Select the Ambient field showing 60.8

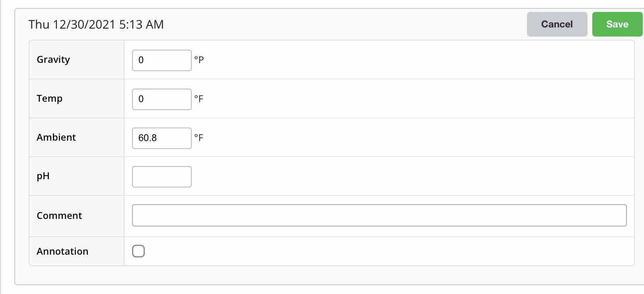point(161,138)
